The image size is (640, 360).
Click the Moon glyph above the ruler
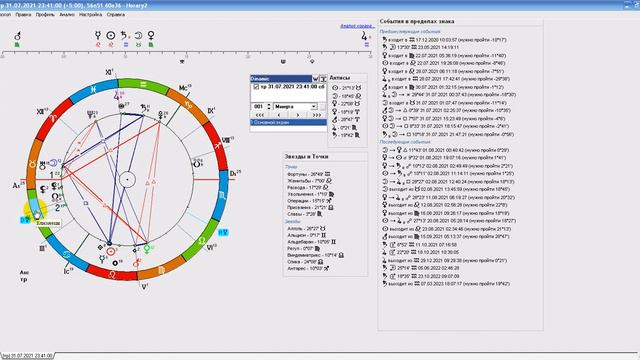(x=138, y=36)
